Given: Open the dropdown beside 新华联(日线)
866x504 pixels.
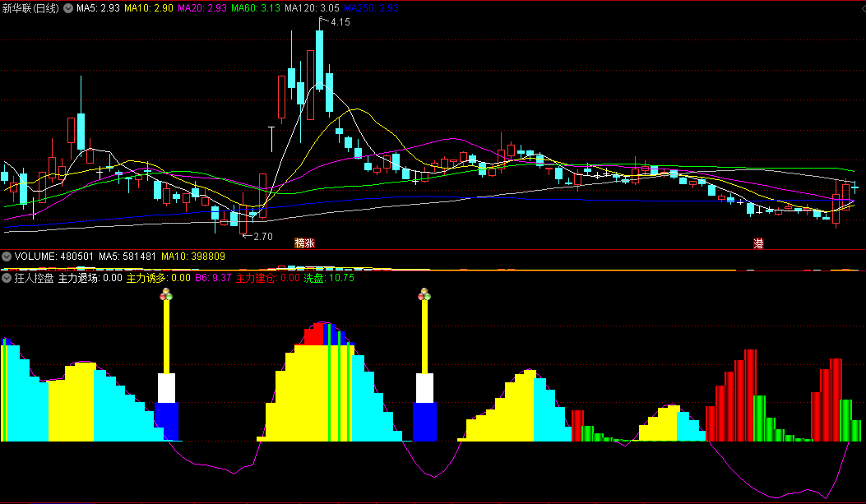Looking at the screenshot, I should pyautogui.click(x=68, y=8).
